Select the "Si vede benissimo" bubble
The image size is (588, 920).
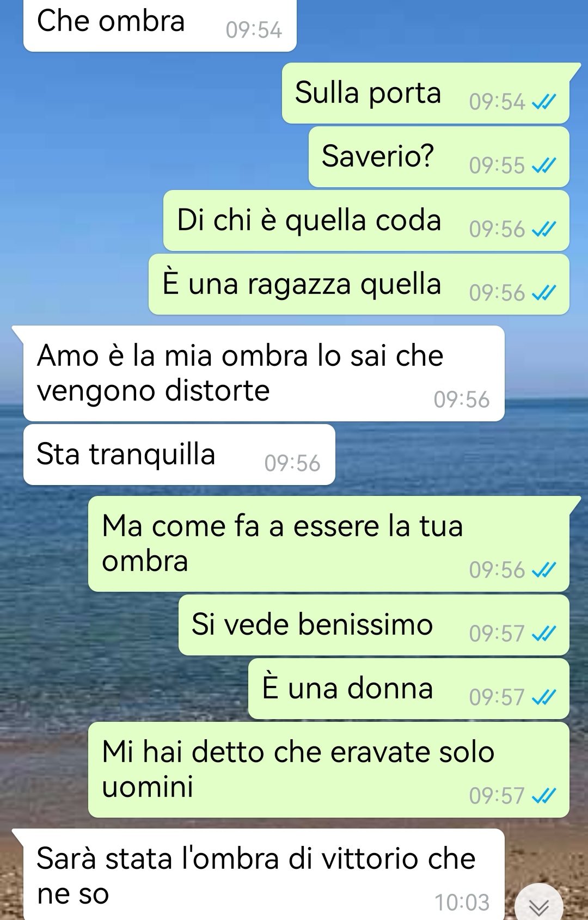coord(374,625)
